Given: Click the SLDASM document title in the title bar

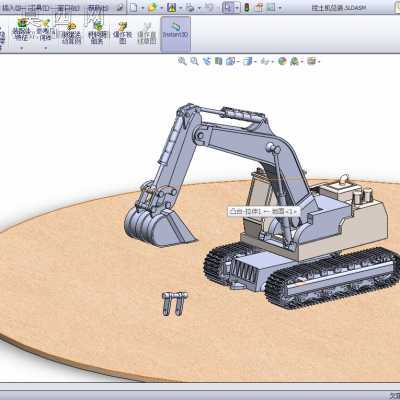Looking at the screenshot, I should pyautogui.click(x=338, y=8).
